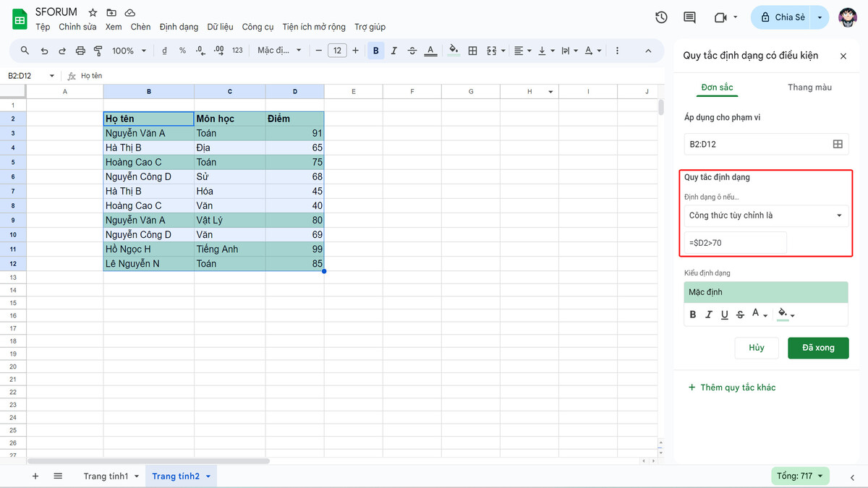Open the Tiện ích mở rộng menu
The height and width of the screenshot is (488, 868).
(x=314, y=27)
